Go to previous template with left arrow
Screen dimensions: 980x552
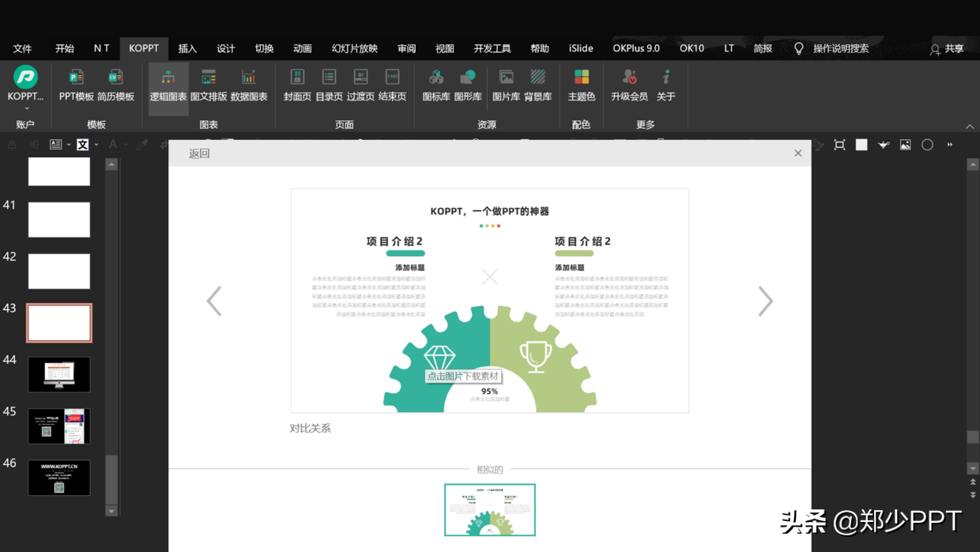[x=214, y=301]
